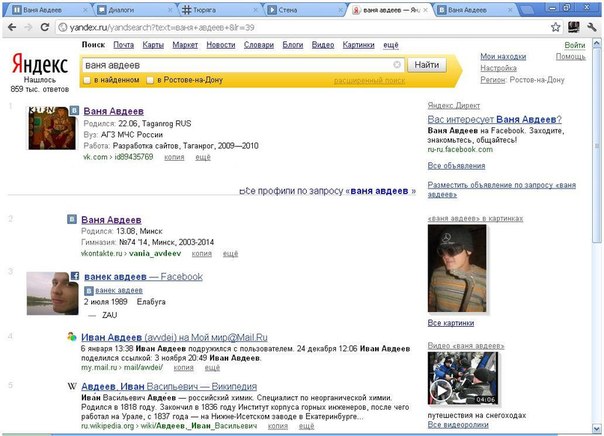Expand the 'ещё' services menu at top
The height and width of the screenshot is (436, 604).
391,45
